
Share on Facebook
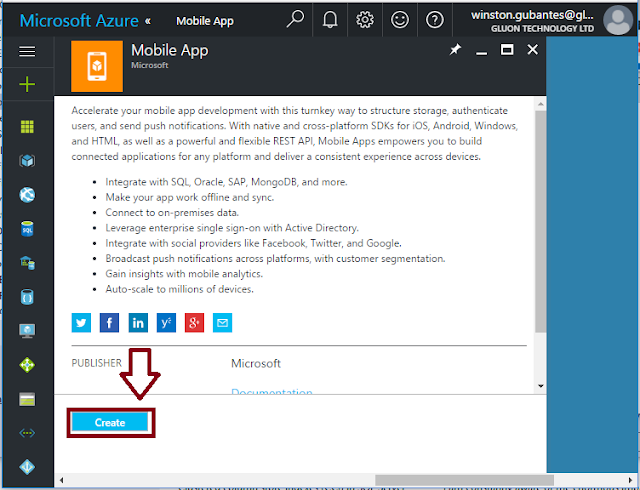pyautogui.click(x=109, y=323)
